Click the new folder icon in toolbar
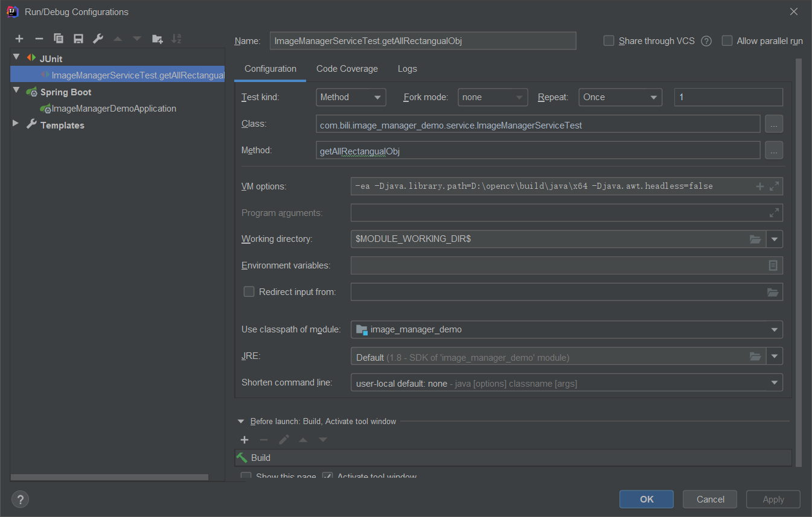Screen dimensions: 812x517 (157, 39)
